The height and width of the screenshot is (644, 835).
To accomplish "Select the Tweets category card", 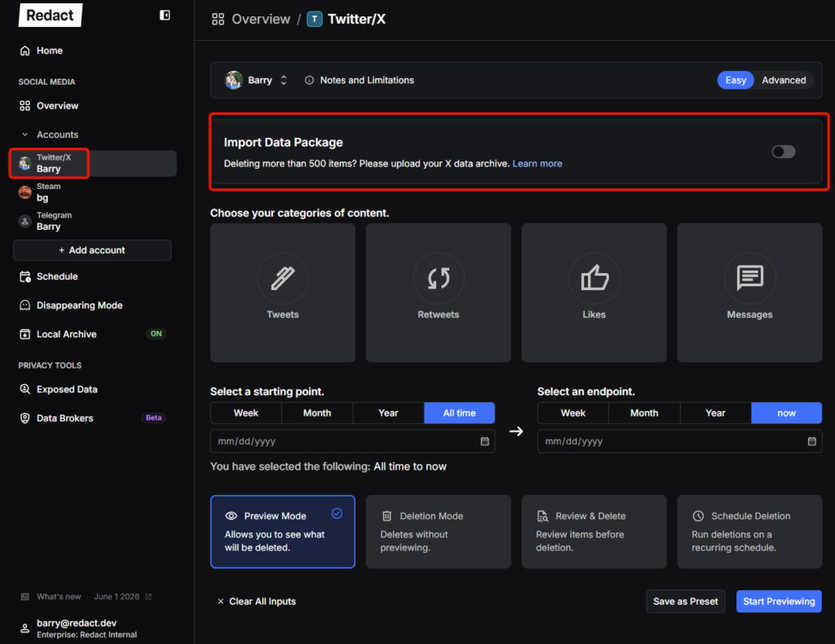I will coord(283,293).
